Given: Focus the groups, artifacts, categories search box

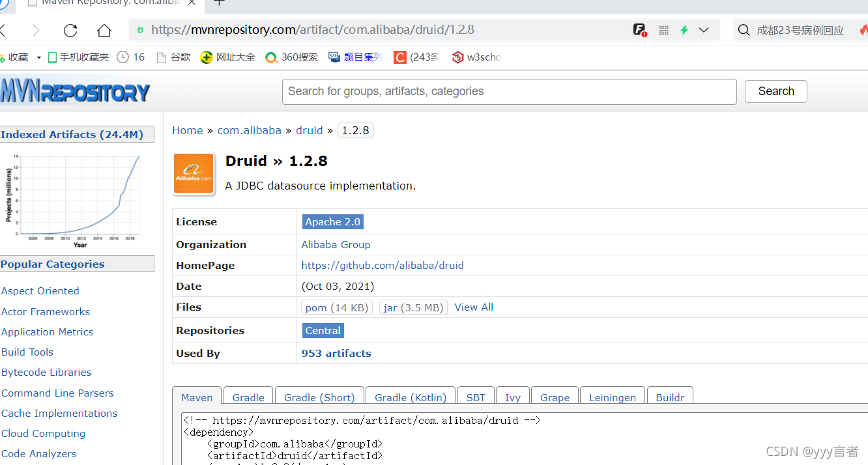Looking at the screenshot, I should pos(509,92).
